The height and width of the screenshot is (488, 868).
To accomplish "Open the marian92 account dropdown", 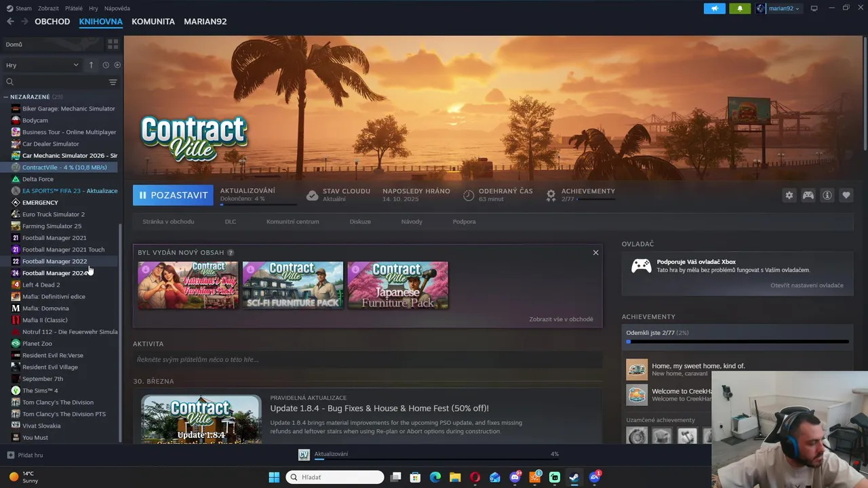I will click(x=778, y=8).
